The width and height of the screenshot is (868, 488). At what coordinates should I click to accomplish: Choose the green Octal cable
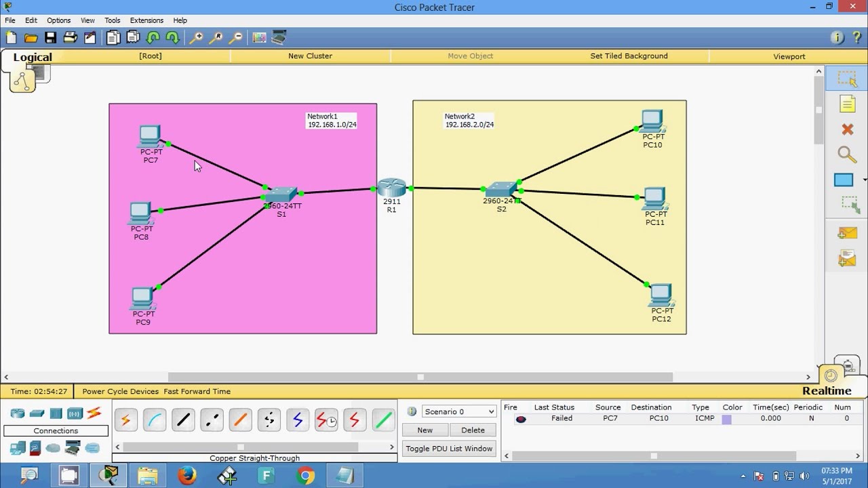point(384,420)
